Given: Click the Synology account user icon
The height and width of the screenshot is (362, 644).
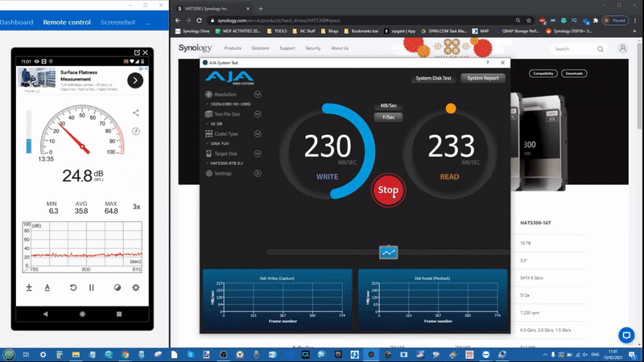Looking at the screenshot, I should [x=622, y=48].
